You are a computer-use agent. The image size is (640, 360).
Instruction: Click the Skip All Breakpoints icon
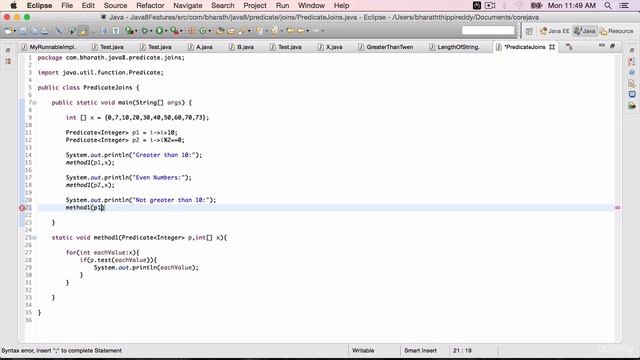click(x=59, y=31)
